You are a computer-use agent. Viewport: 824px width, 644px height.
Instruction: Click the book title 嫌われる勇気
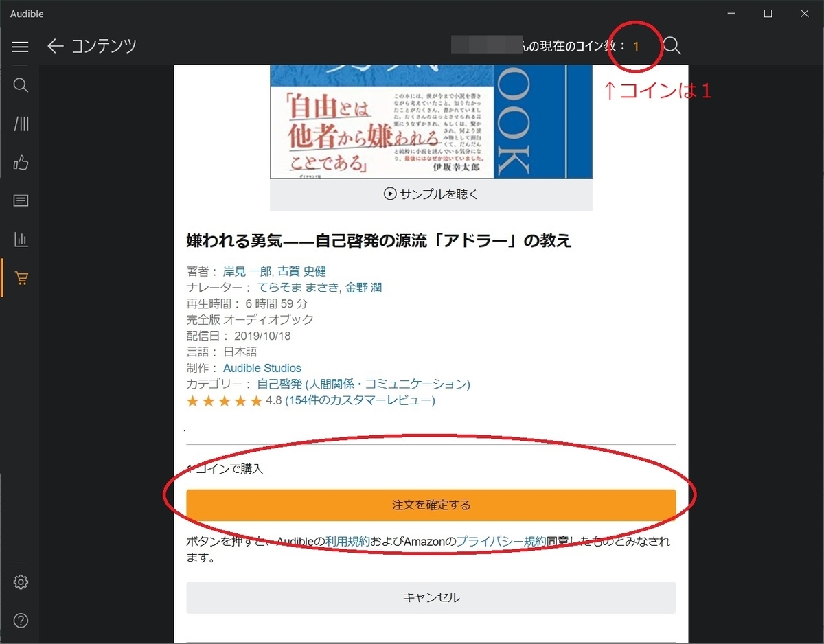[x=379, y=240]
